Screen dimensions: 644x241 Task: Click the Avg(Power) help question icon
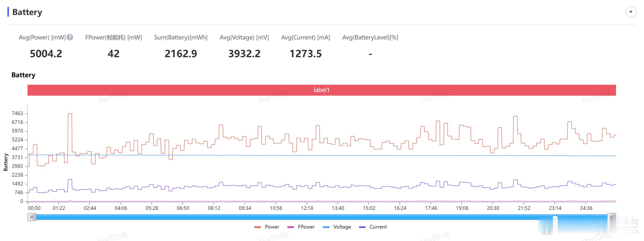[x=70, y=37]
